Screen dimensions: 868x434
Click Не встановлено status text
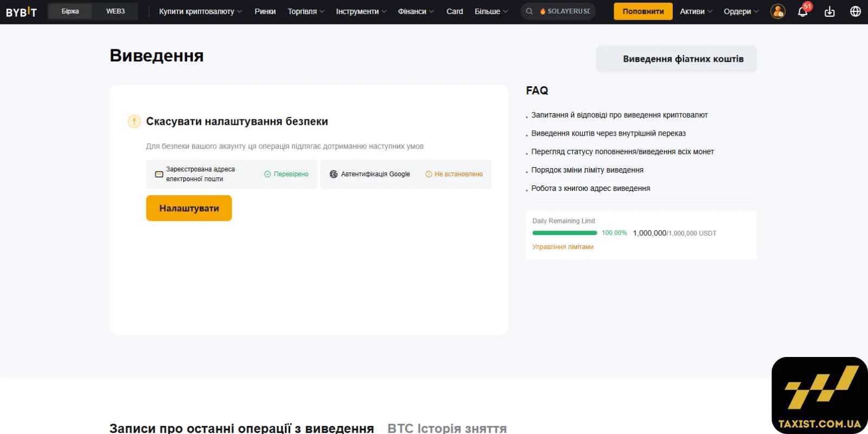[458, 174]
